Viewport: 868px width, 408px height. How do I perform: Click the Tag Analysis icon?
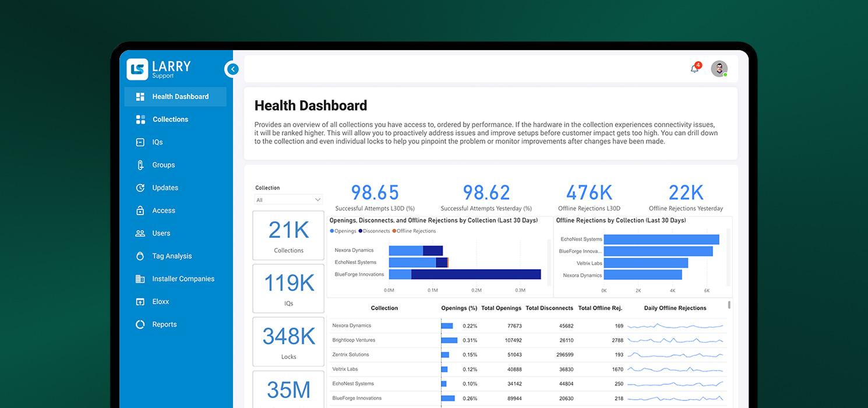(140, 256)
